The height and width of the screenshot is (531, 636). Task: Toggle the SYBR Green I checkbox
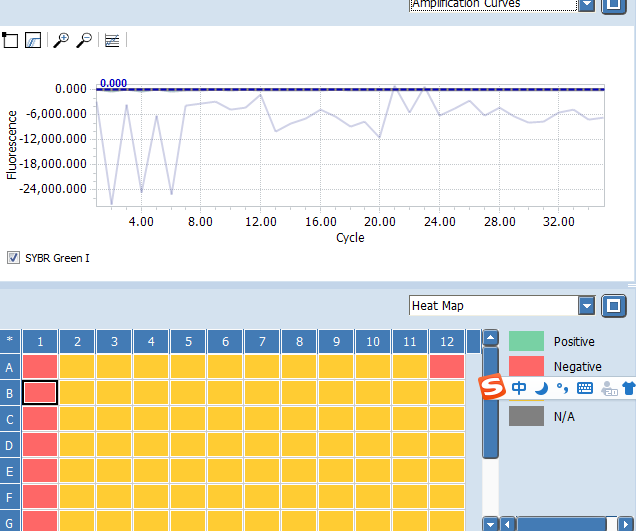coord(13,258)
